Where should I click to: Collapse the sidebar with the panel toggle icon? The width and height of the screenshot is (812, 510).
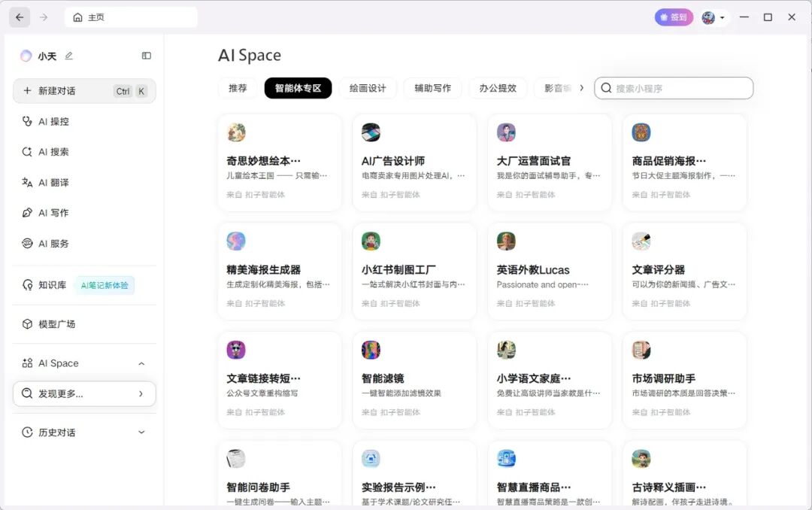[147, 56]
